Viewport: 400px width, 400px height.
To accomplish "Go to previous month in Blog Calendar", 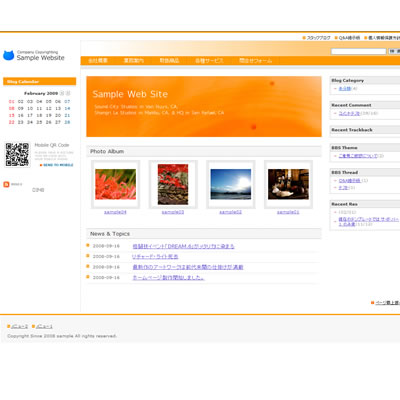I will (62, 93).
